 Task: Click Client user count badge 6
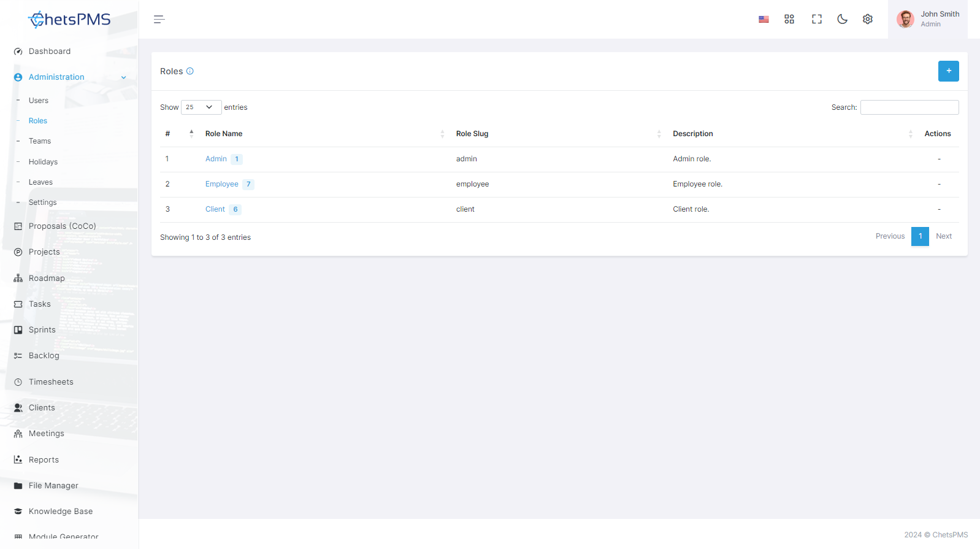pos(235,210)
